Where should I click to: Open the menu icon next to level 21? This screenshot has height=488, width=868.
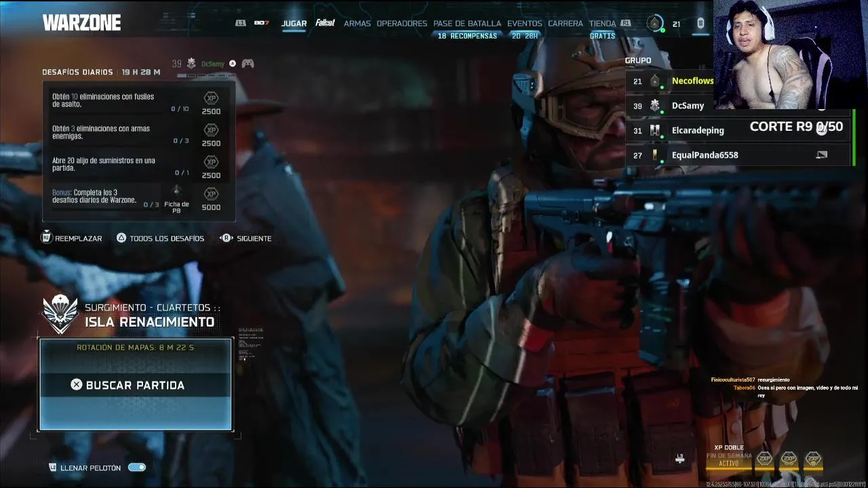(701, 24)
